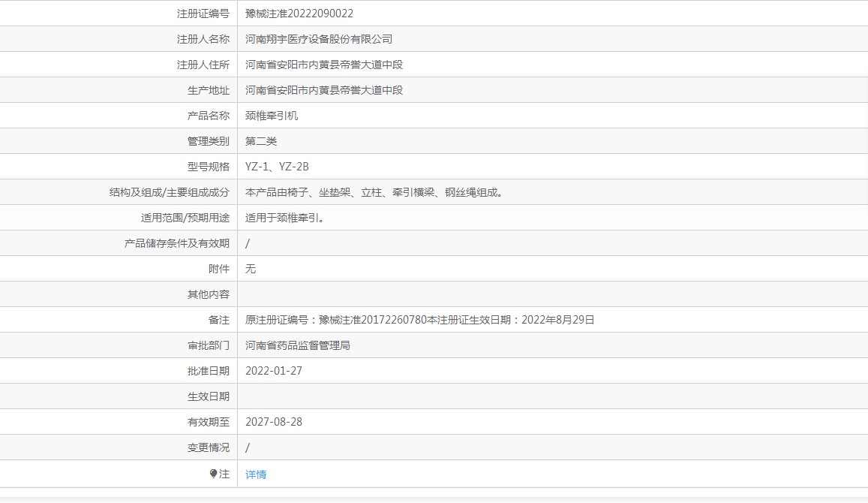Click the 生产地址 label
Image resolution: width=868 pixels, height=503 pixels.
[x=208, y=90]
